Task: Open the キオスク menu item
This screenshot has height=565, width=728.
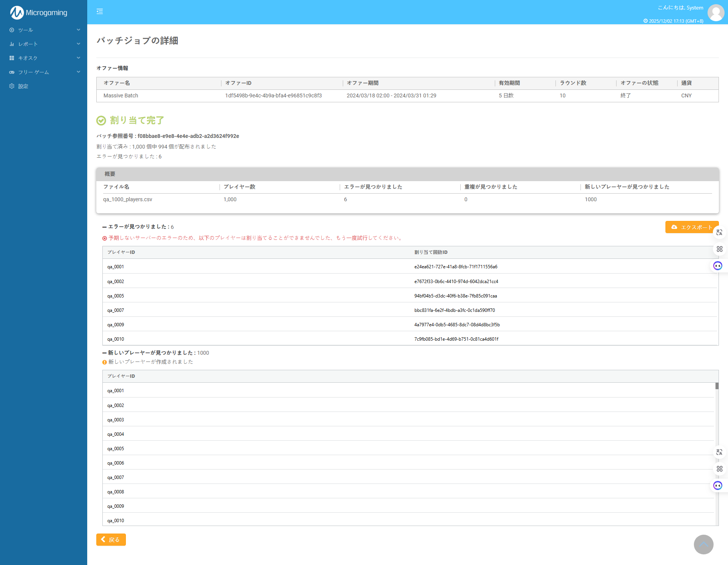Action: coord(28,58)
